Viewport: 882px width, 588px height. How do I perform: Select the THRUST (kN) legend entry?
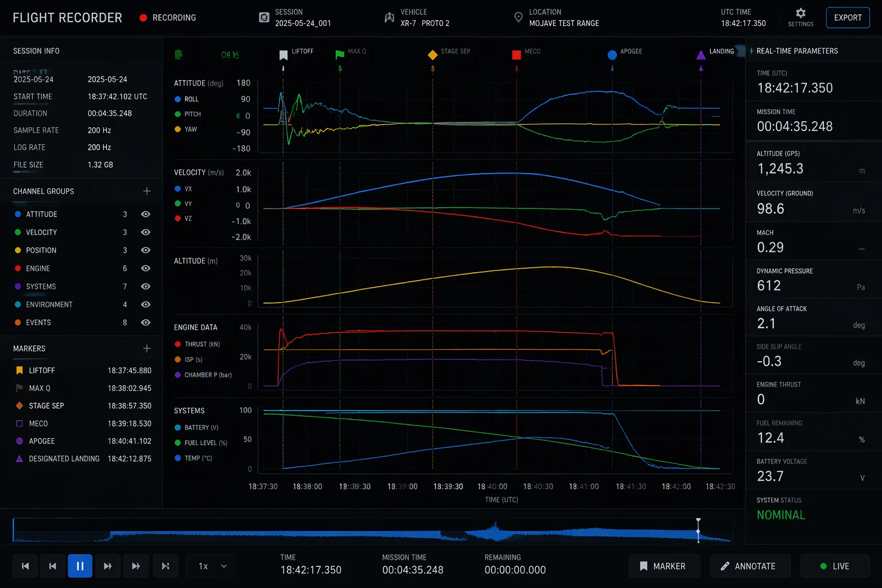tap(198, 345)
